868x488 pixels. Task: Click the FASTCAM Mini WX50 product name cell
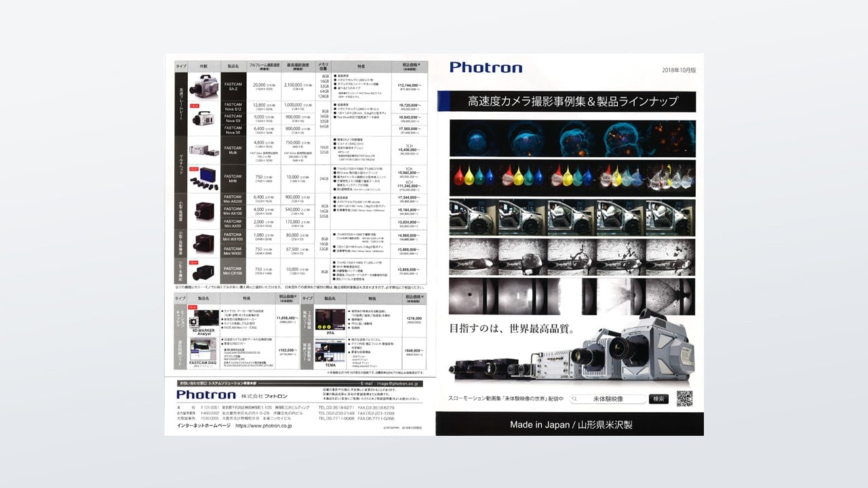click(x=233, y=252)
